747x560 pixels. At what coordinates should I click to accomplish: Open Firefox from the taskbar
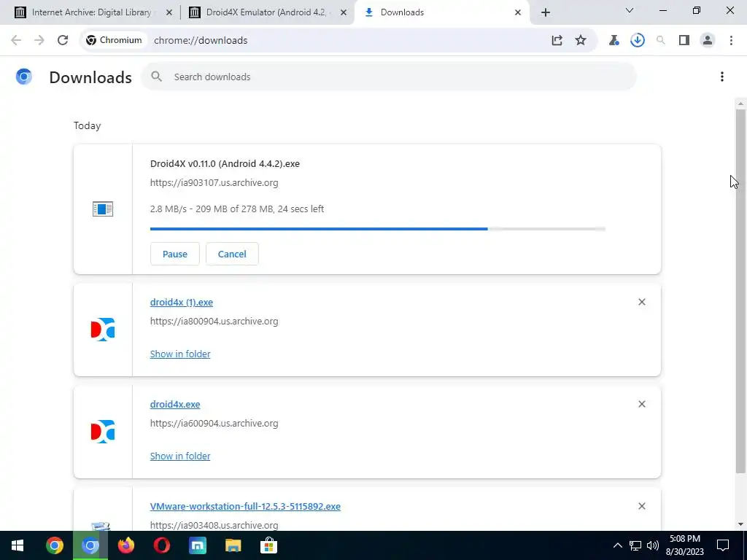tap(125, 545)
